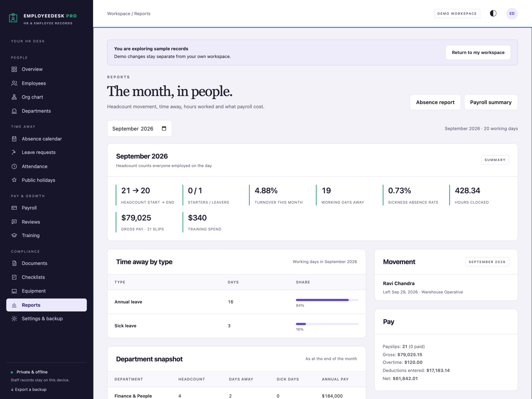Click the SUMMARY badge on September card

[x=495, y=160]
